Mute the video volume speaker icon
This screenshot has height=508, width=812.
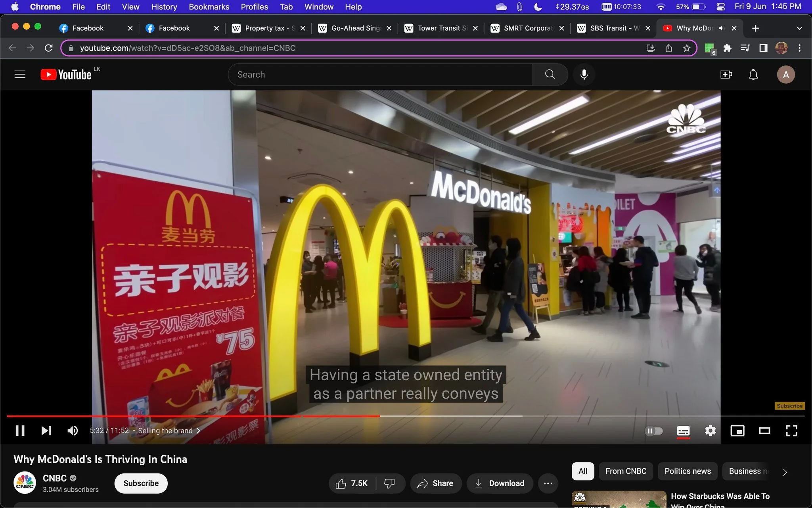click(x=73, y=431)
